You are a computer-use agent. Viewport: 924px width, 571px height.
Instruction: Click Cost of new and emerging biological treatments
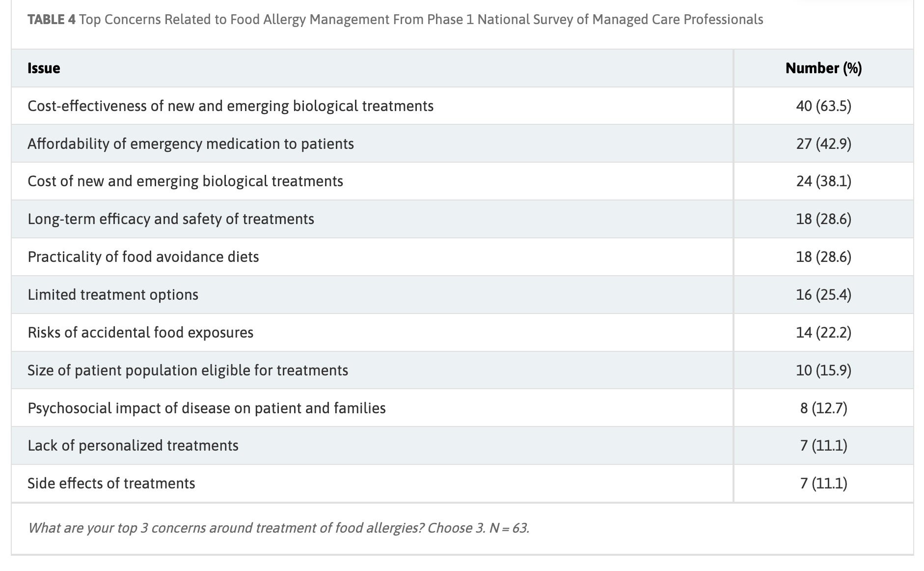tap(185, 181)
